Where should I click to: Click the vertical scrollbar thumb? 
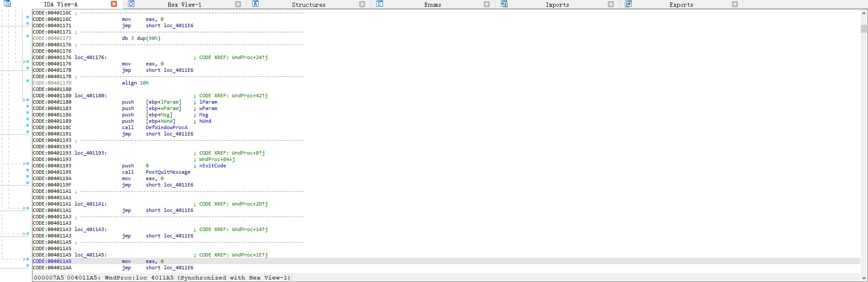click(x=864, y=29)
